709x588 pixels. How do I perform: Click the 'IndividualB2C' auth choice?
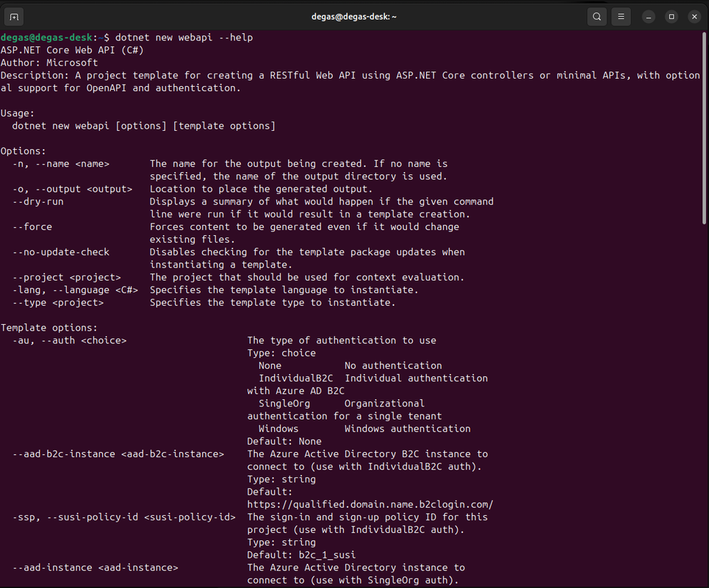click(x=295, y=378)
